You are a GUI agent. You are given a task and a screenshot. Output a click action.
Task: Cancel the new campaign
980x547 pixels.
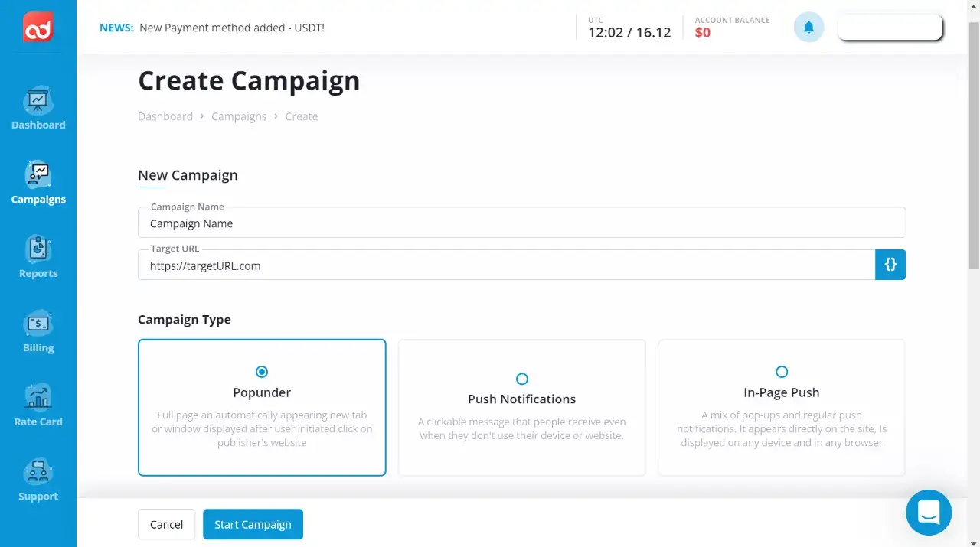pyautogui.click(x=166, y=524)
